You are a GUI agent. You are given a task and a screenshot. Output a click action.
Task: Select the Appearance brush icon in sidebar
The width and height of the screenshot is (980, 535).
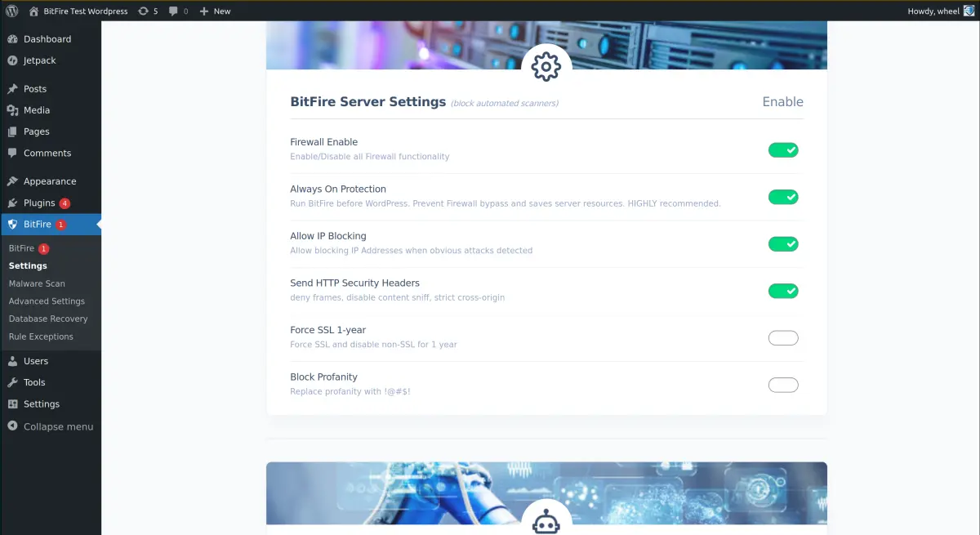[x=11, y=181]
